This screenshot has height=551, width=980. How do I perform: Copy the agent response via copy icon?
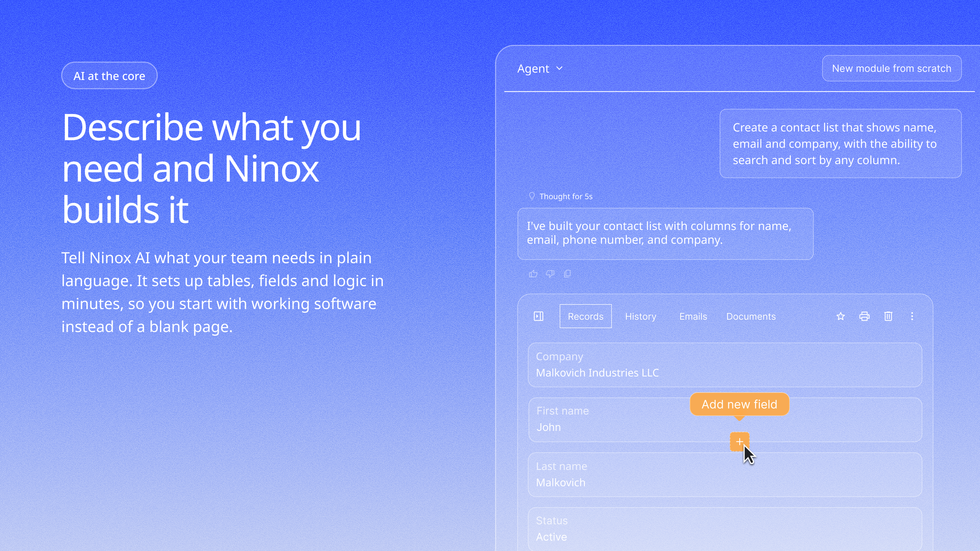[567, 274]
